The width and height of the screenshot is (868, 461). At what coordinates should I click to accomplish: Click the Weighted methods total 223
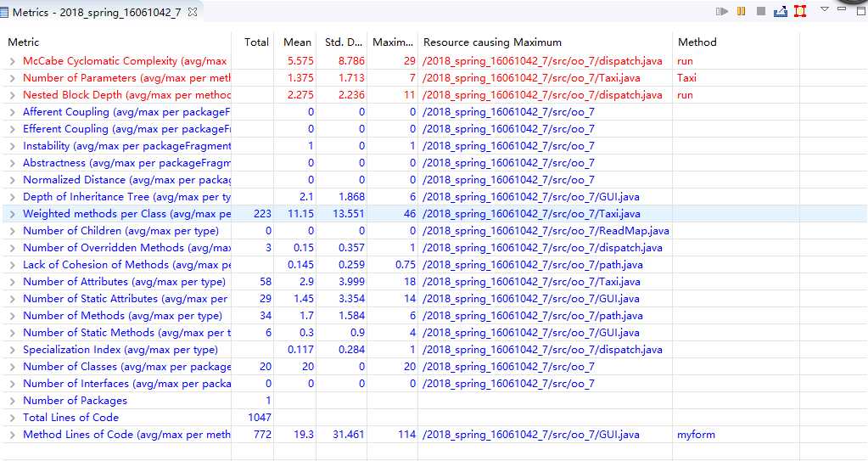pos(262,214)
